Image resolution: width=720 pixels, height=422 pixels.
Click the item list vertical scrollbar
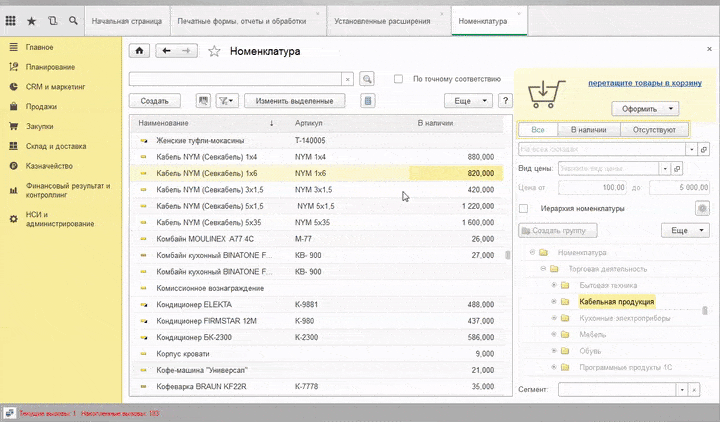point(507,255)
